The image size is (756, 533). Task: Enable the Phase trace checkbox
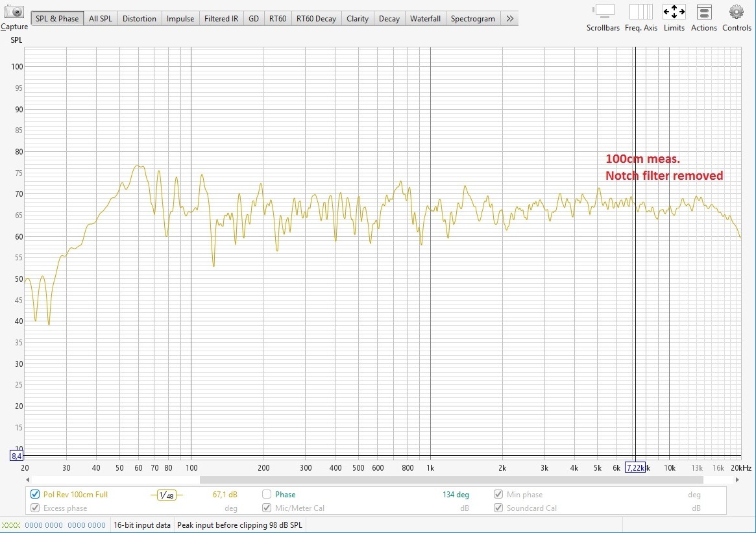267,494
